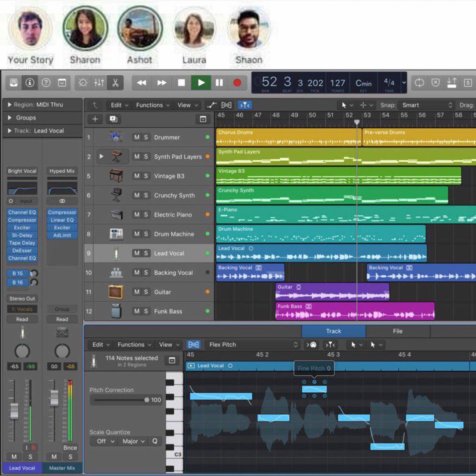The width and height of the screenshot is (476, 476).
Task: Click the Q quantize button
Action: click(155, 441)
